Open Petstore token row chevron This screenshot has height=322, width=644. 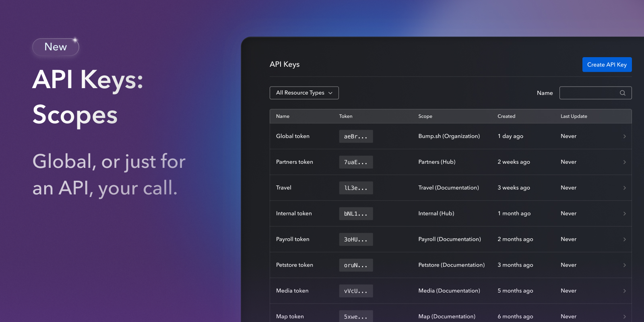(x=625, y=265)
